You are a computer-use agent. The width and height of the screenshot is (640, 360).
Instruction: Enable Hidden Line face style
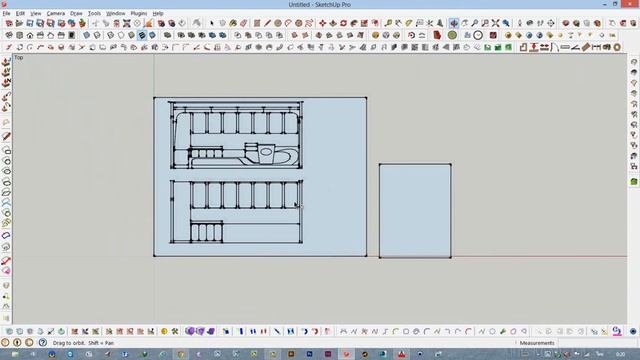click(x=121, y=36)
